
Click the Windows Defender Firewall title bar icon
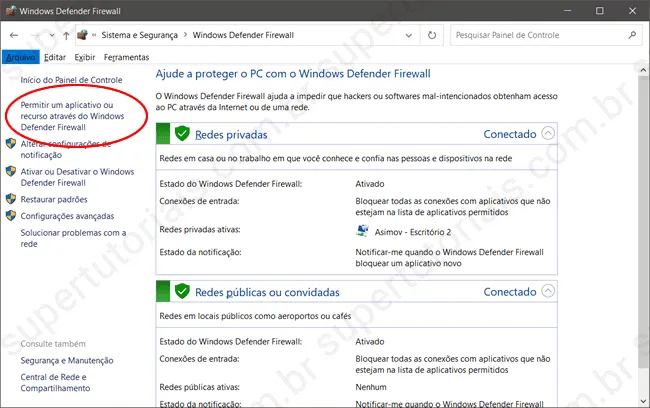coord(11,10)
